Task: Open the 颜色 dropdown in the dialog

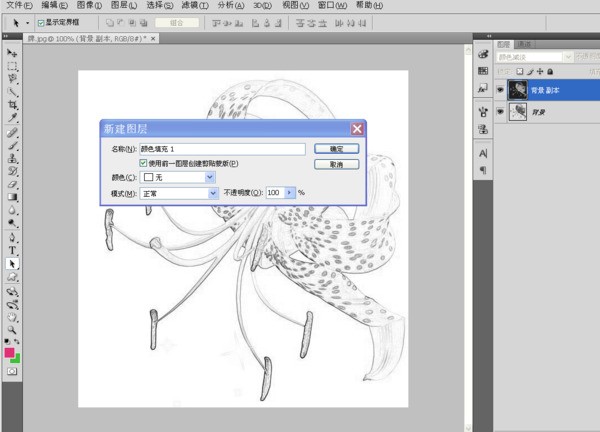Action: point(210,177)
